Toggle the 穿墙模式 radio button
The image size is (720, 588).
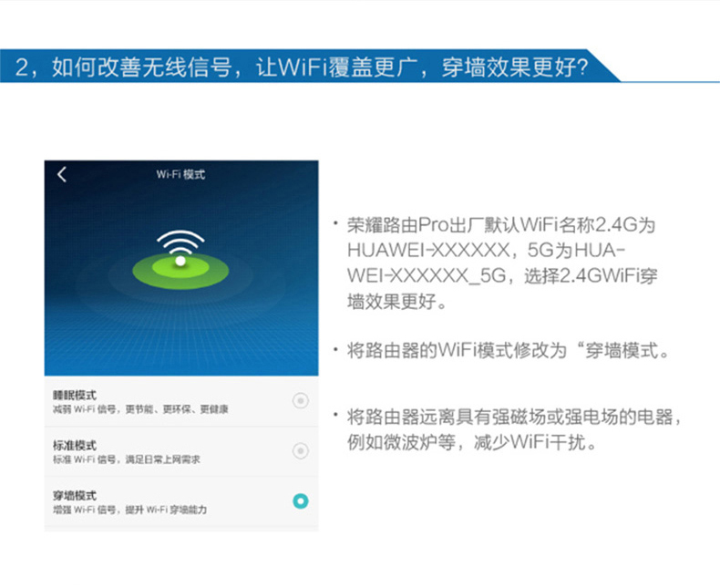point(301,500)
